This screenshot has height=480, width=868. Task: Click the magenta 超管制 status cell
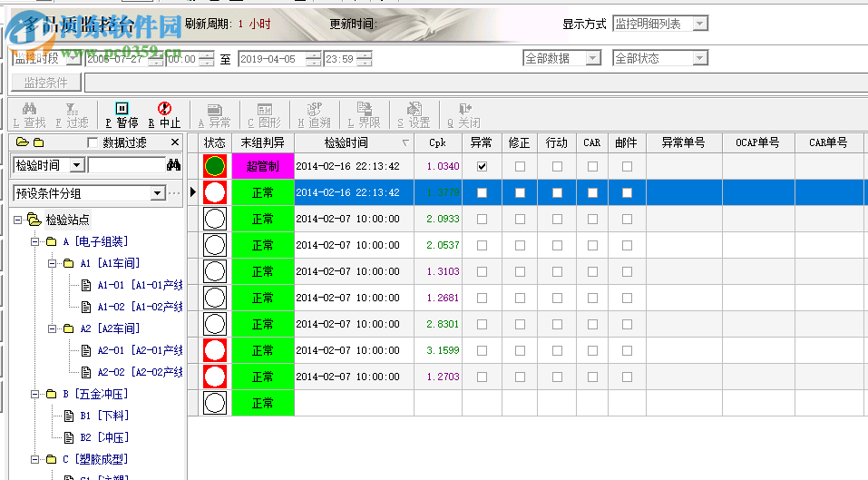263,166
